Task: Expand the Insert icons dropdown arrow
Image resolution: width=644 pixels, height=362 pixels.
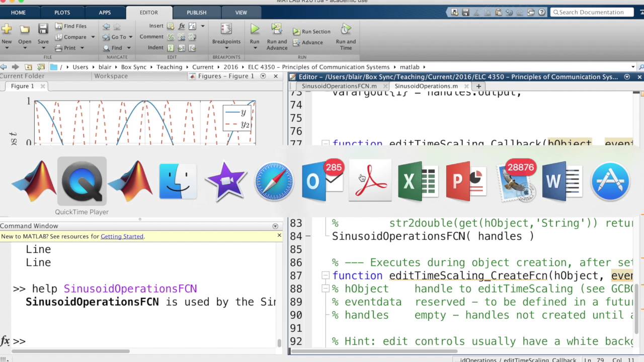Action: (x=203, y=26)
